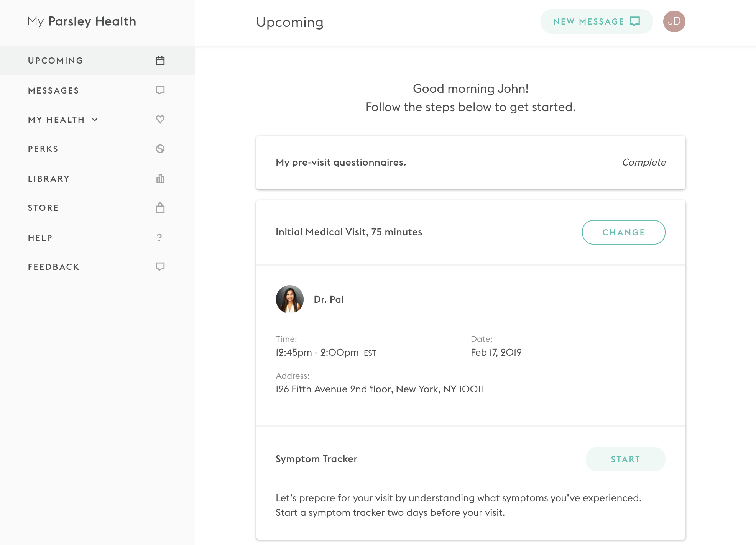756x545 pixels.
Task: Open the JD user avatar menu
Action: coord(674,21)
